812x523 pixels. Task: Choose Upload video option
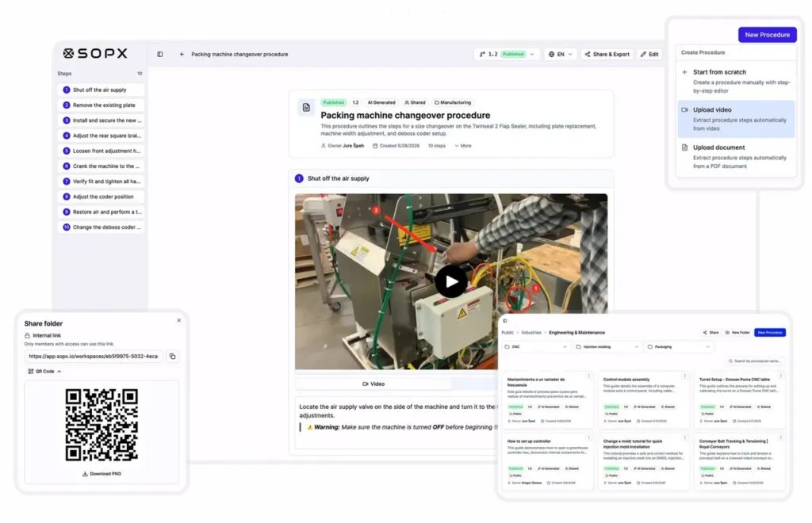[x=736, y=118]
